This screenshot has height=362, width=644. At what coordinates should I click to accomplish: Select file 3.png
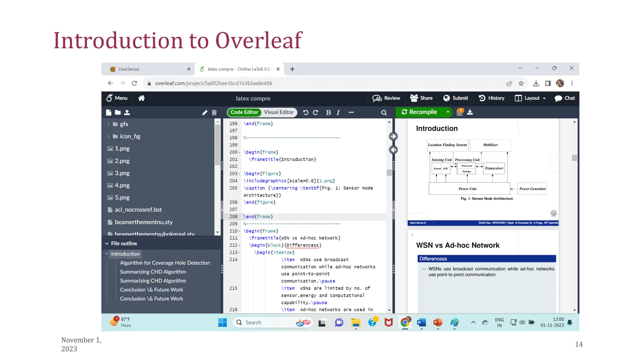coord(122,173)
